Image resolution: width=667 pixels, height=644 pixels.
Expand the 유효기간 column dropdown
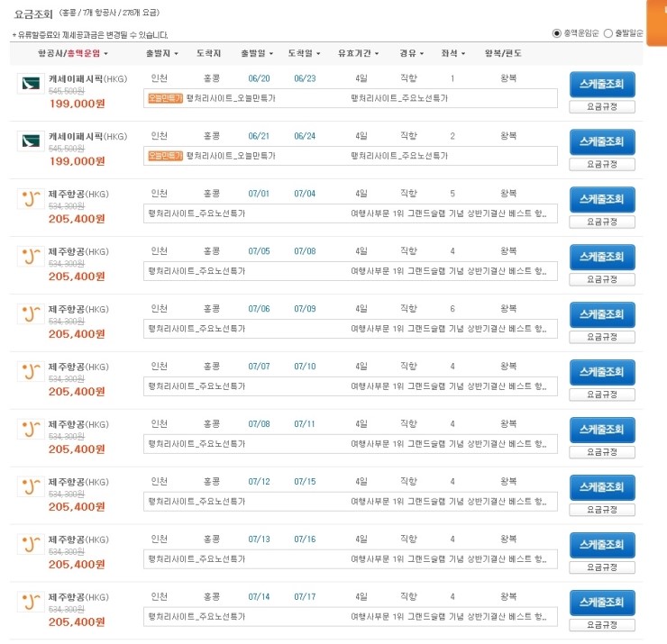358,54
